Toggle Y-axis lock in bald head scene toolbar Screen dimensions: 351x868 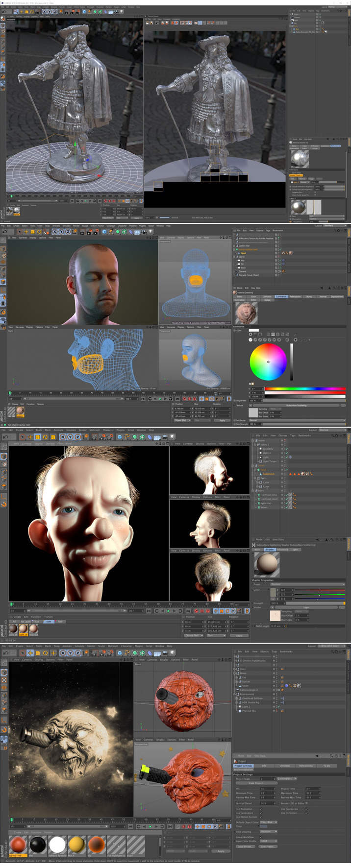(x=61, y=231)
